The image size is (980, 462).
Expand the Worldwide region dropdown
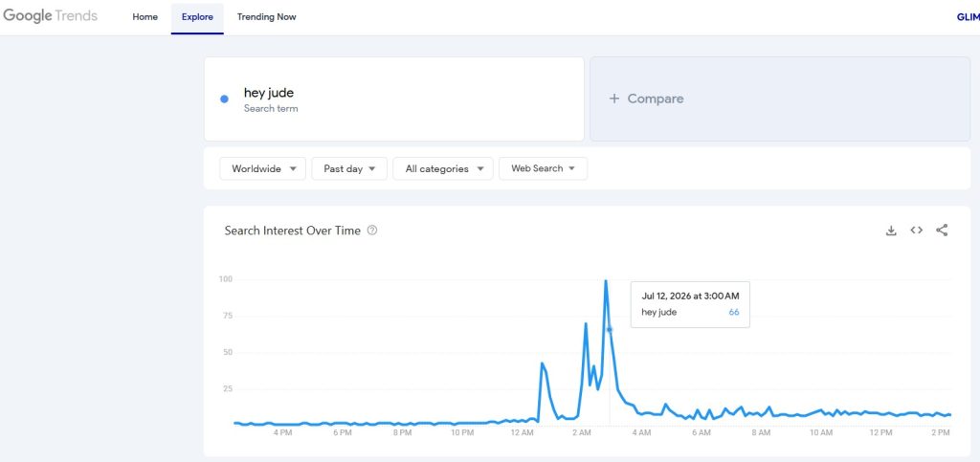tap(262, 168)
